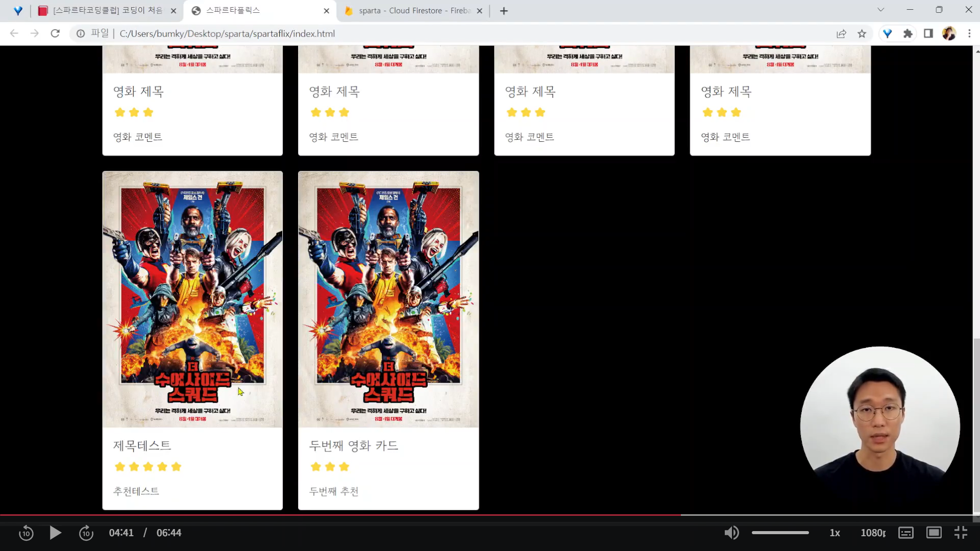The width and height of the screenshot is (980, 551).
Task: Open the blue V browser extension
Action: [x=888, y=34]
